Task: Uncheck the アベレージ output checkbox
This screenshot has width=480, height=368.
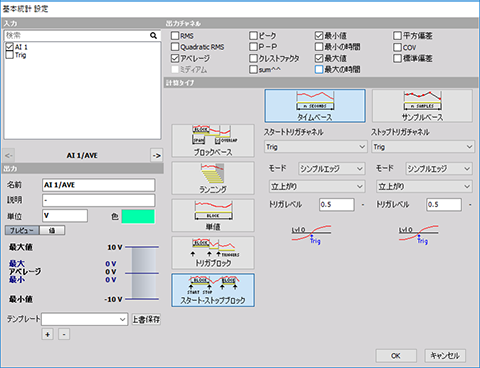Action: click(175, 58)
